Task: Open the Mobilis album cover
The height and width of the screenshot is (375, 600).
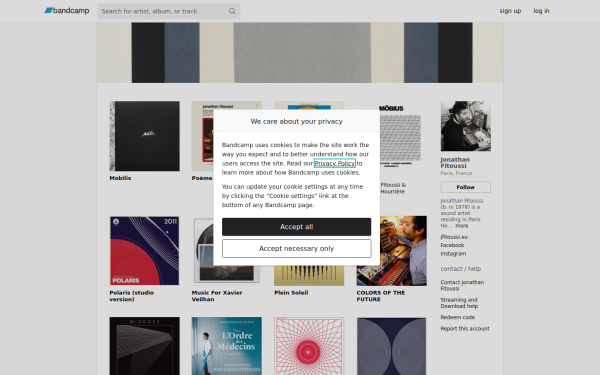Action: click(x=144, y=136)
